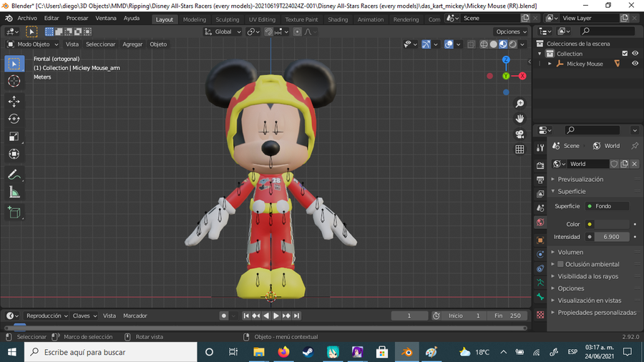Screen dimensions: 644x362
Task: Open the Agregar menu in viewport
Action: tap(132, 44)
